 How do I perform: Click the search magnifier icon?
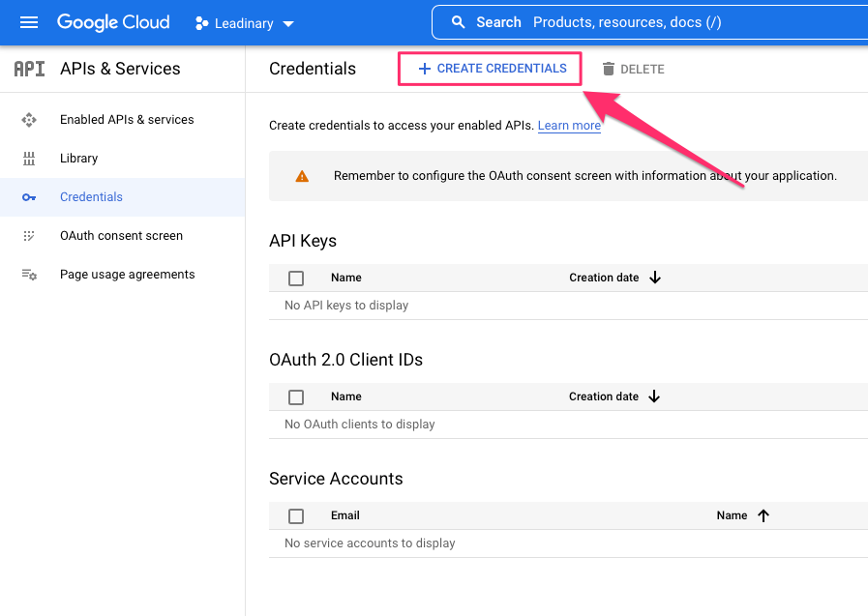[x=458, y=22]
